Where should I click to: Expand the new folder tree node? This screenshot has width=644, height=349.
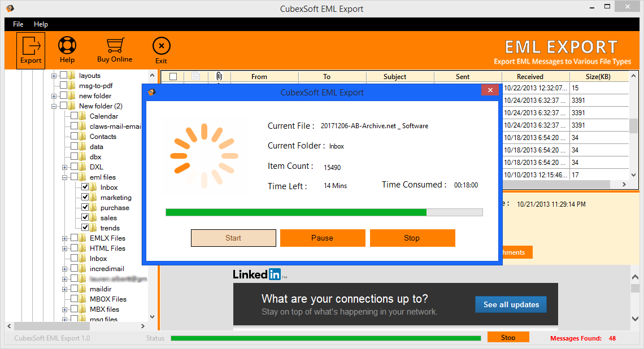coord(54,96)
